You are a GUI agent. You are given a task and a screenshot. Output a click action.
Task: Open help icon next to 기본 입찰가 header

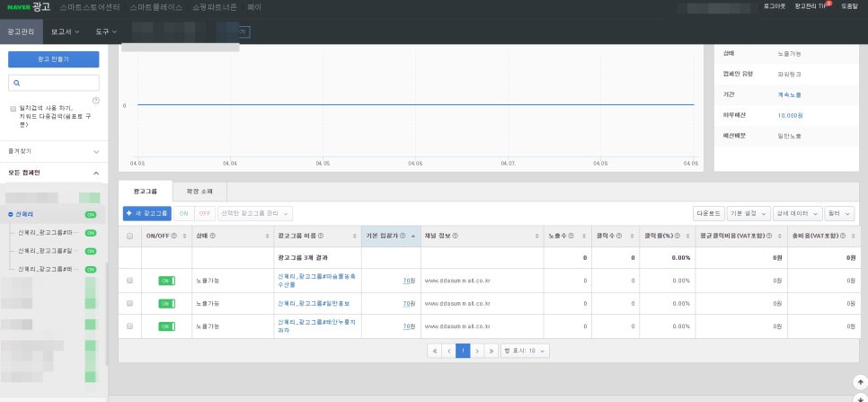403,236
